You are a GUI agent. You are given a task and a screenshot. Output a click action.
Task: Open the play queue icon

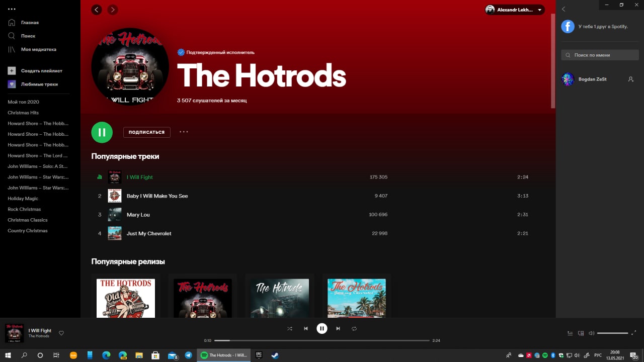570,333
